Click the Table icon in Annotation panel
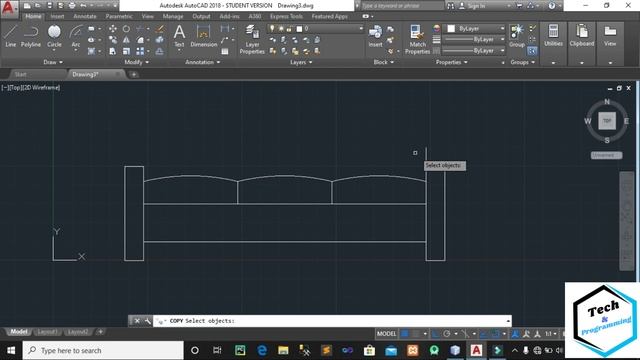 tap(225, 51)
